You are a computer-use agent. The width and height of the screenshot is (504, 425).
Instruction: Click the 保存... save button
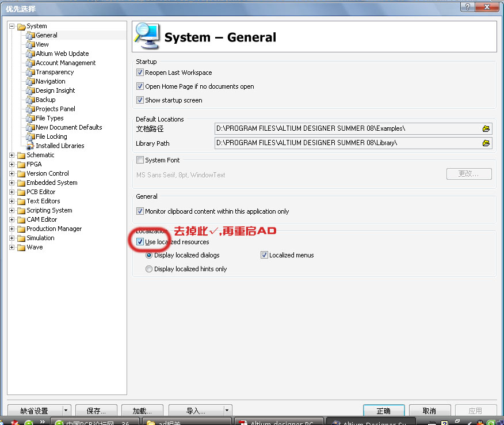click(x=96, y=411)
